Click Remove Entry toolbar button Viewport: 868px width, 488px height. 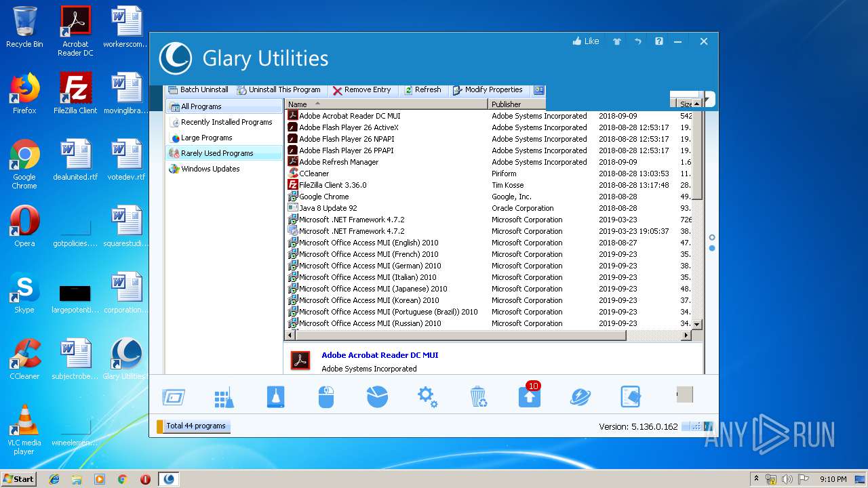(x=361, y=89)
